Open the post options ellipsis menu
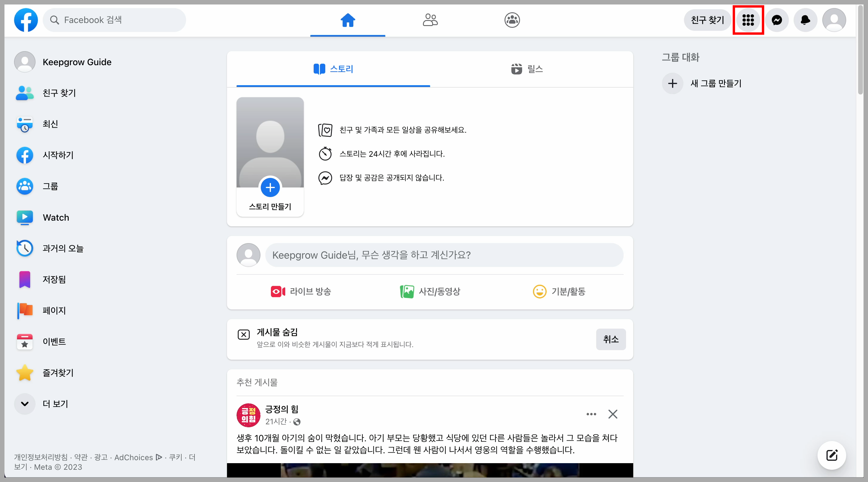The height and width of the screenshot is (482, 868). 591,414
